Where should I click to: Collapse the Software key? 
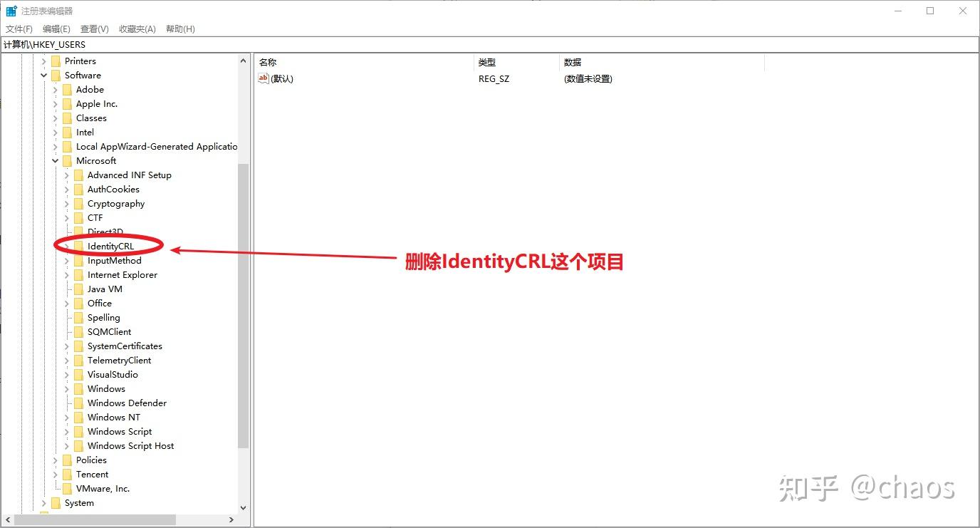44,76
